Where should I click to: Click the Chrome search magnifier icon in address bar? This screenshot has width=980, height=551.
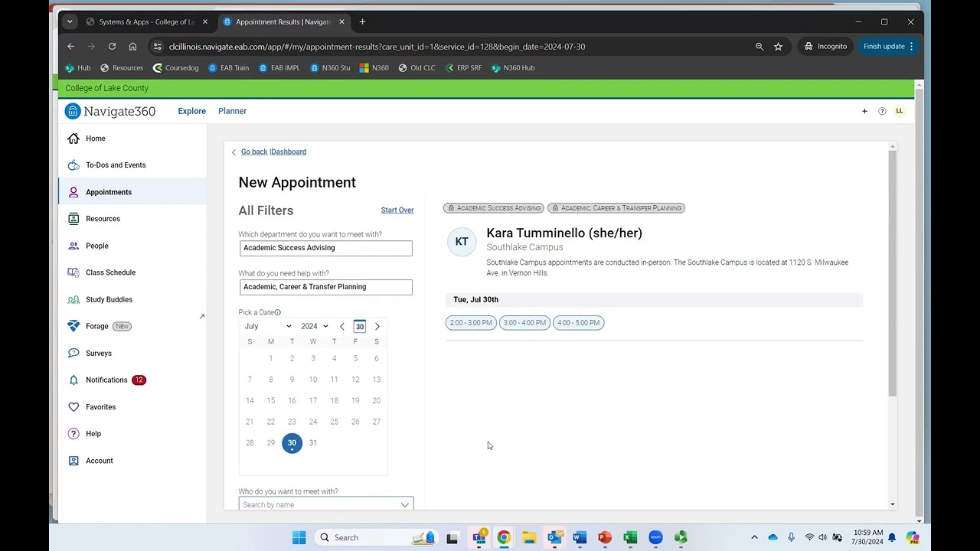pyautogui.click(x=759, y=47)
